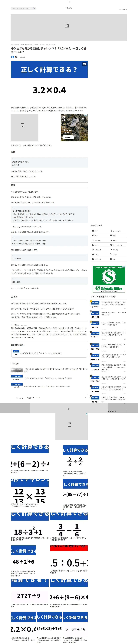Screen dimensions: 138x644
Task: Share article via Facebook icon
Action: [x=13, y=57]
